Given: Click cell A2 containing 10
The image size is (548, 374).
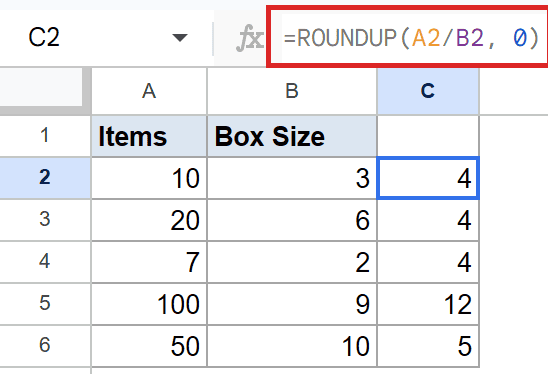Looking at the screenshot, I should [149, 178].
